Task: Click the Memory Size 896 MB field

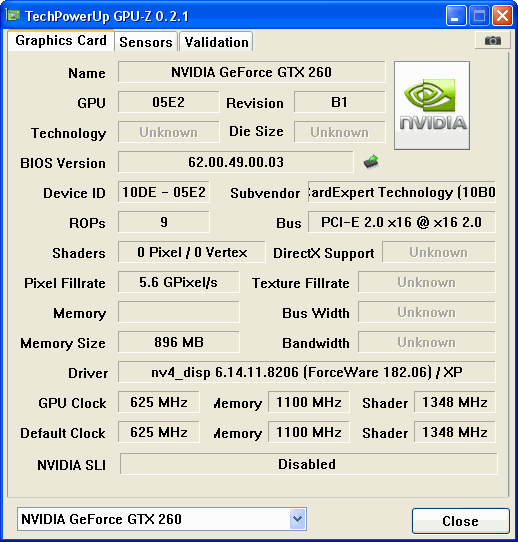Action: point(179,342)
